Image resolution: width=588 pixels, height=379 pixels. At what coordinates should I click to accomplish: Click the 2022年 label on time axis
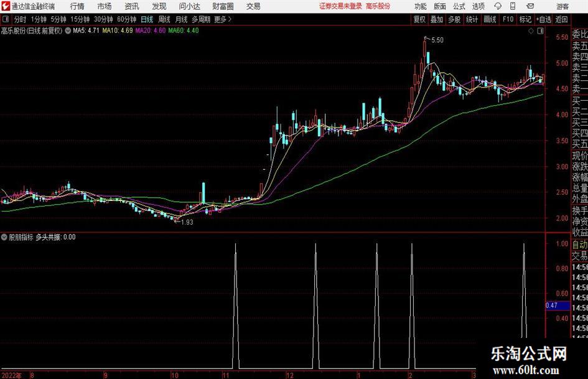tap(11, 375)
